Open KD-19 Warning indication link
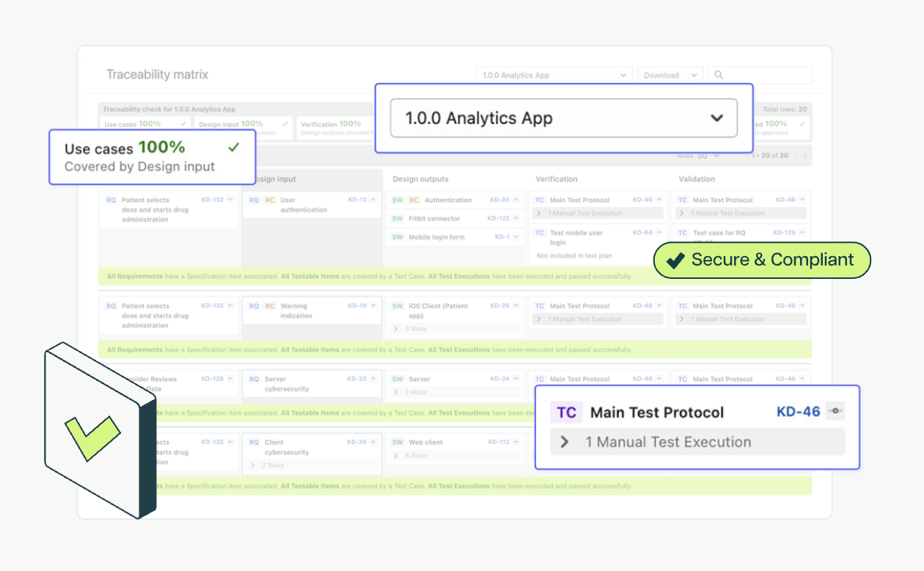Viewport: 924px width, 571px height. [357, 306]
